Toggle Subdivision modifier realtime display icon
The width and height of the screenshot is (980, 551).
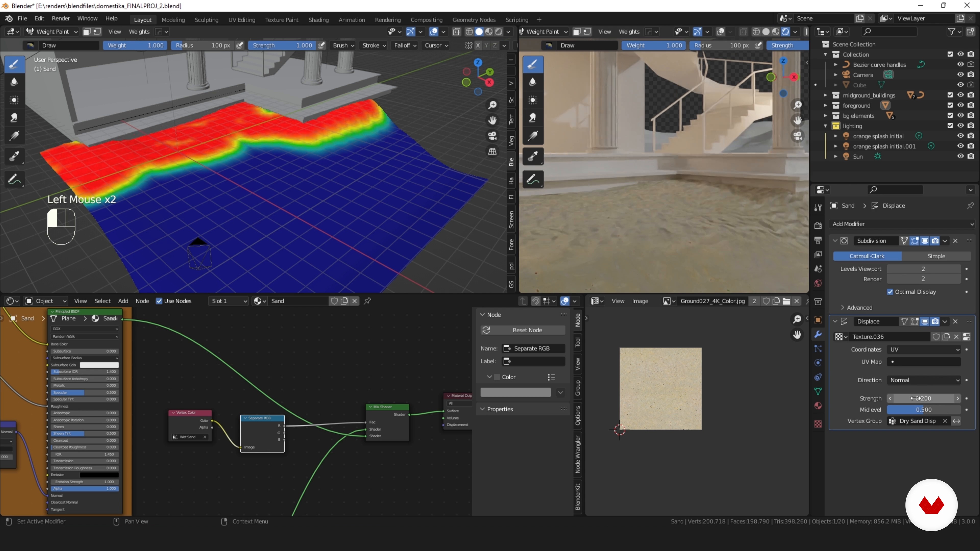pos(925,241)
